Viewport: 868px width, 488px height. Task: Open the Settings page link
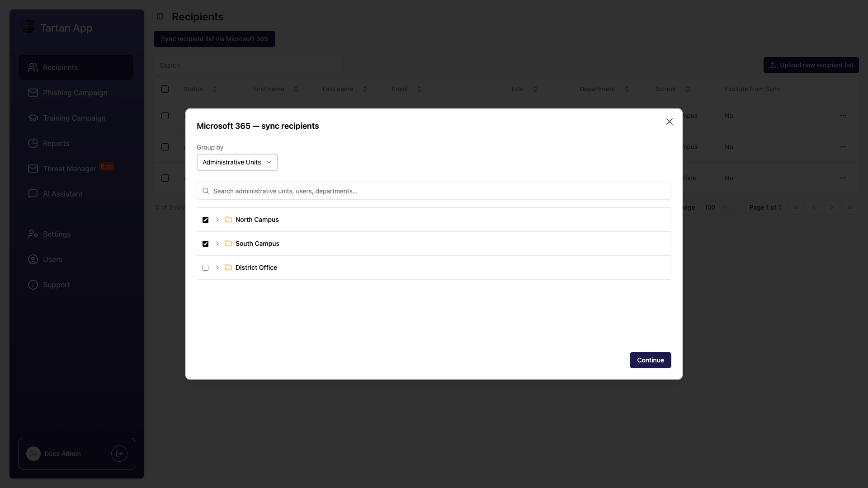point(76,234)
